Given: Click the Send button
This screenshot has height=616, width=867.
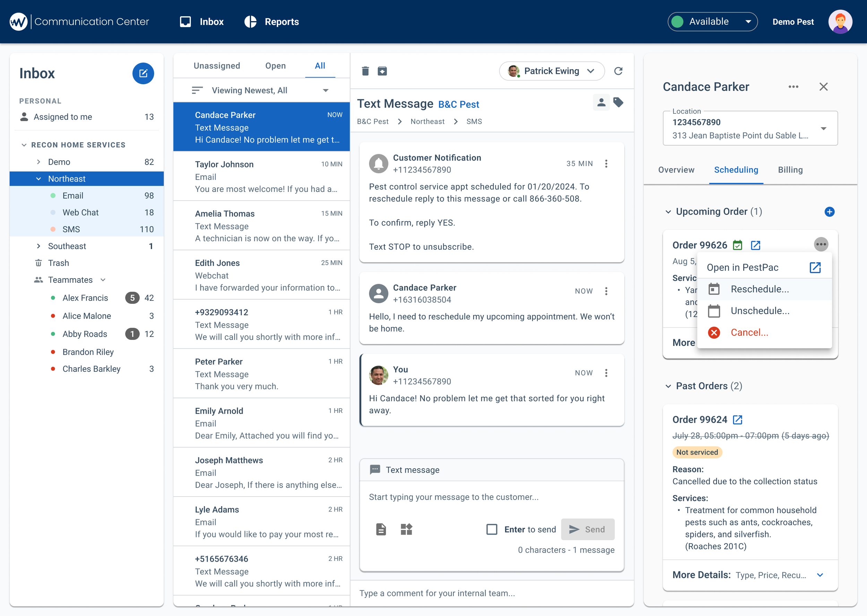Looking at the screenshot, I should 587,529.
